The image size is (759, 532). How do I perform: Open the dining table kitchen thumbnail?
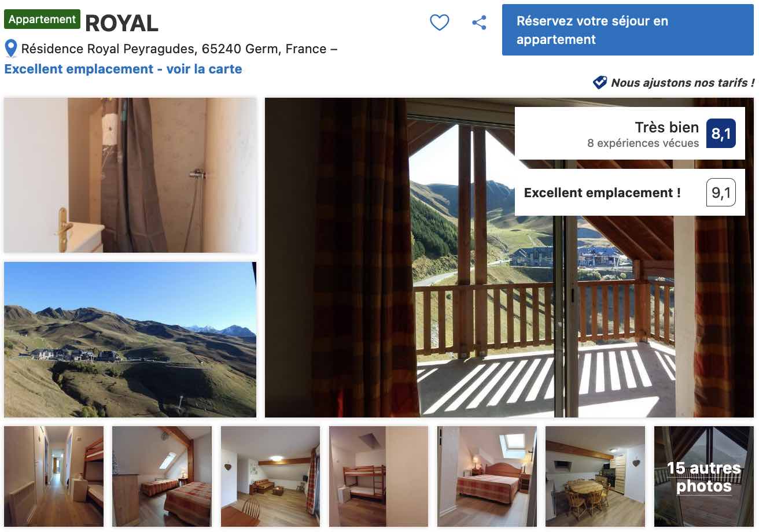[595, 476]
